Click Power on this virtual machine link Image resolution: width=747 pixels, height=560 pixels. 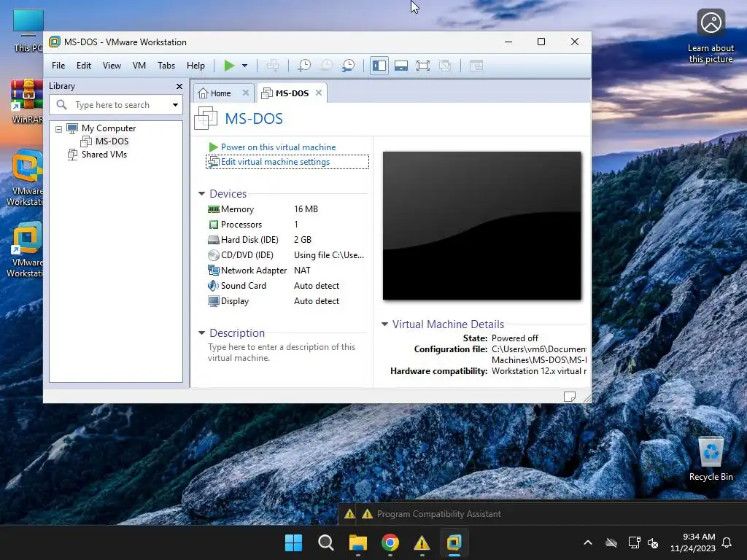(278, 147)
